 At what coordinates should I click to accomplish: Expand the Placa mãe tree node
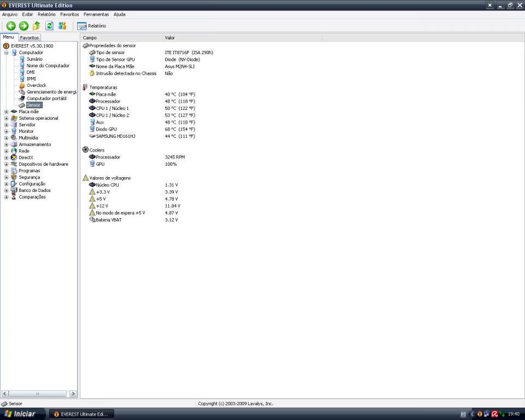point(6,112)
